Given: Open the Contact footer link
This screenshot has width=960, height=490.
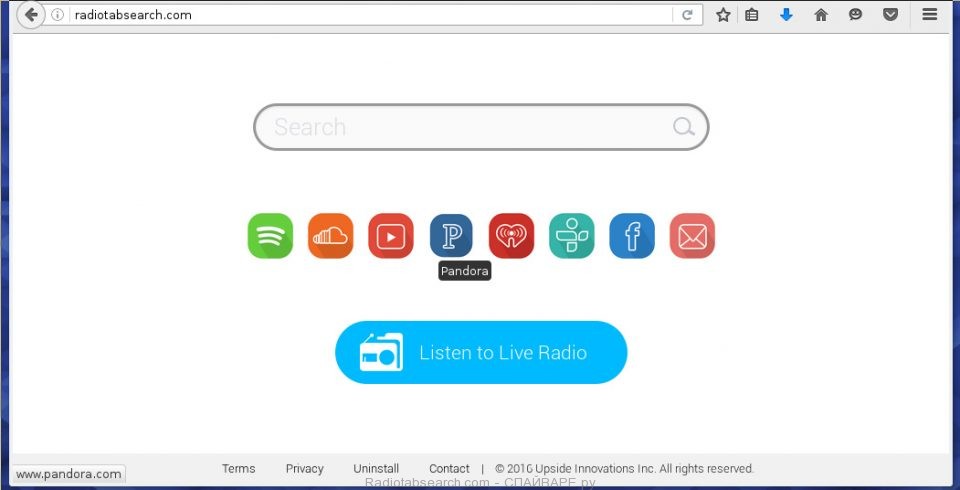Looking at the screenshot, I should [449, 469].
